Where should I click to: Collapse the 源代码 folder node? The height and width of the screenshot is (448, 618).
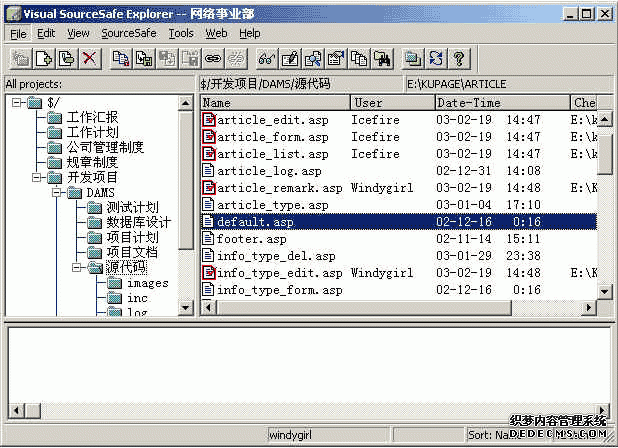[77, 267]
